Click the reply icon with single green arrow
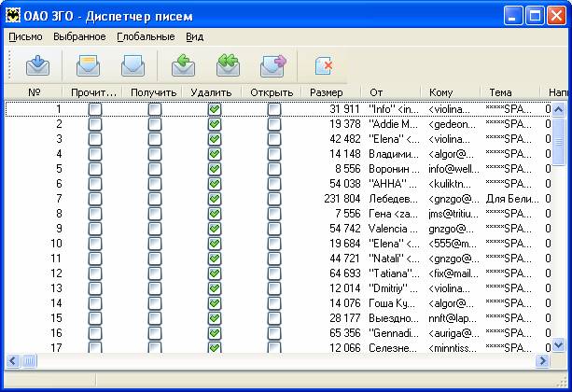572x392 pixels. click(x=183, y=64)
